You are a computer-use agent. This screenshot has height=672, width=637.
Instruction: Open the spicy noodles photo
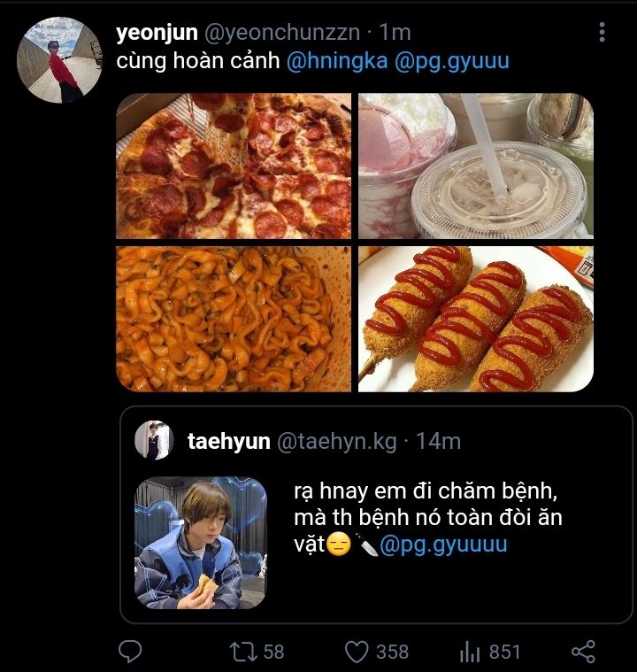tap(234, 319)
